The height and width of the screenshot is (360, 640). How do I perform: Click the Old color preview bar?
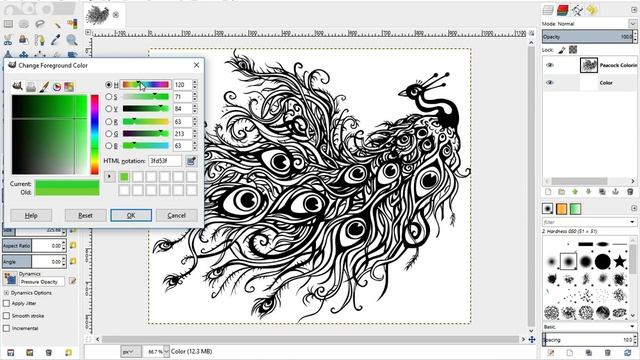tap(67, 191)
